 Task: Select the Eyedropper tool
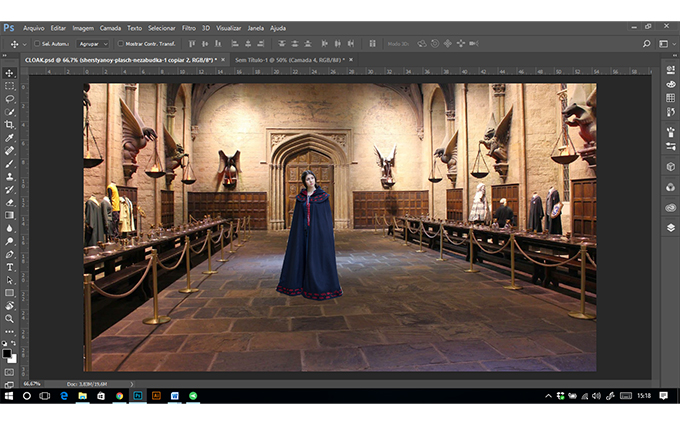(9, 138)
